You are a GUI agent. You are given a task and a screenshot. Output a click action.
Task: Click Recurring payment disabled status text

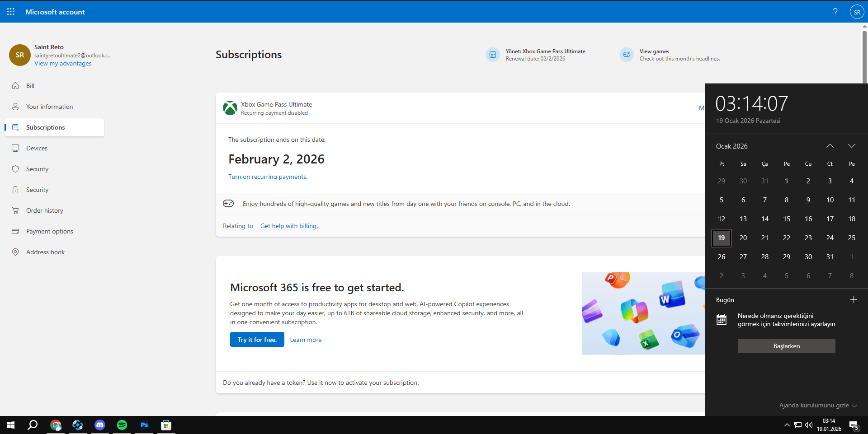[x=274, y=113]
